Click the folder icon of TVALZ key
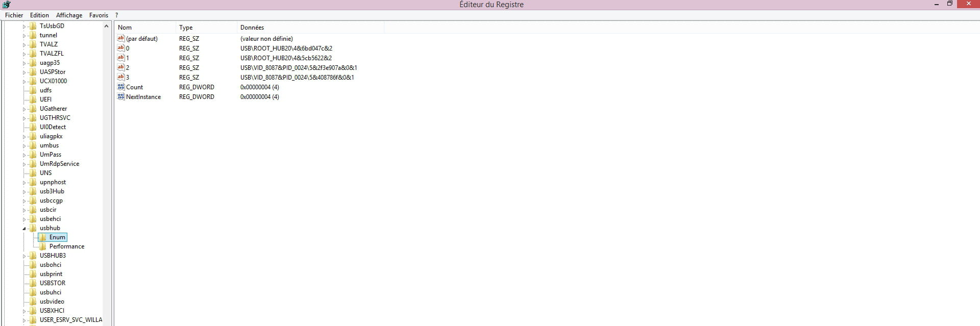Image resolution: width=980 pixels, height=326 pixels. [33, 44]
